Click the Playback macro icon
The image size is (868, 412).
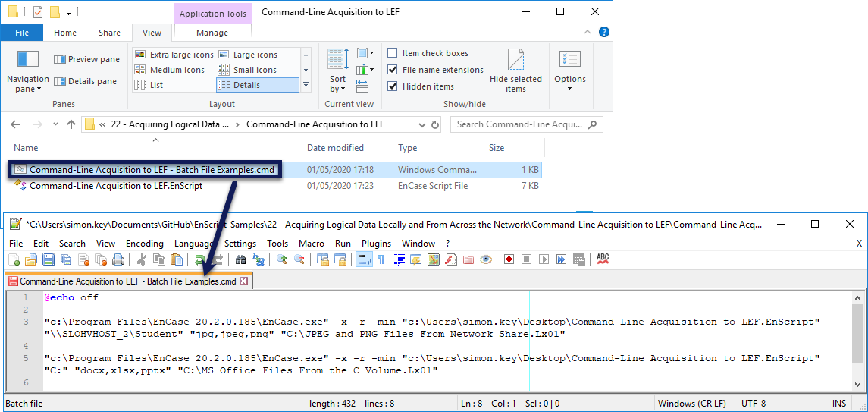544,259
